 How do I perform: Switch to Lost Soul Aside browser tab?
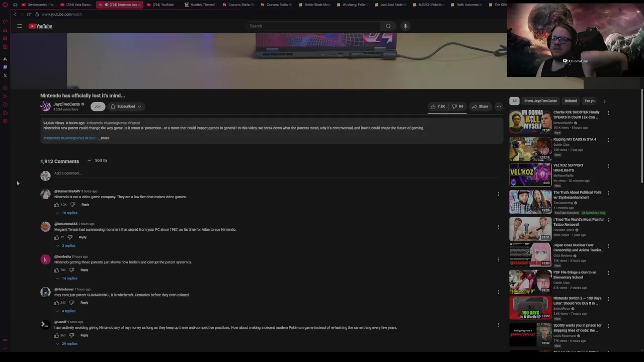click(390, 5)
